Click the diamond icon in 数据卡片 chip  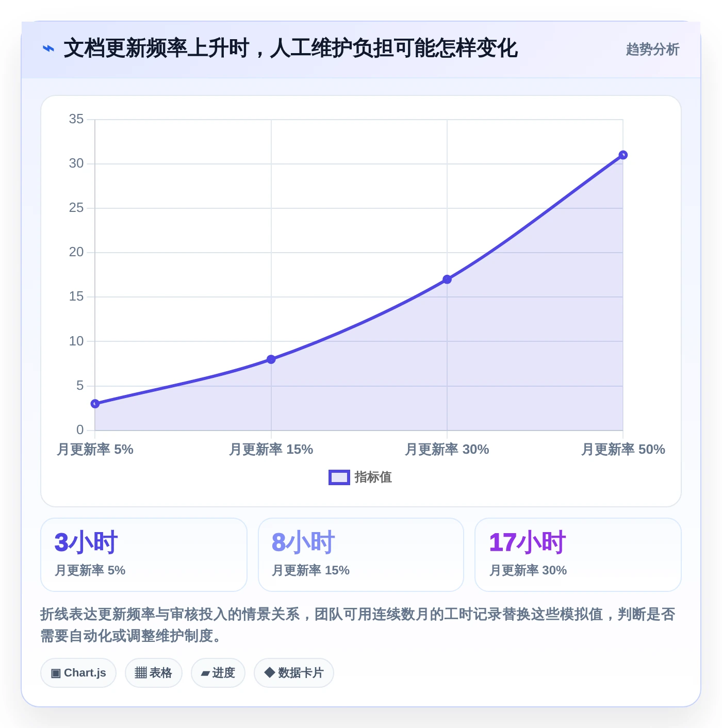tap(269, 672)
